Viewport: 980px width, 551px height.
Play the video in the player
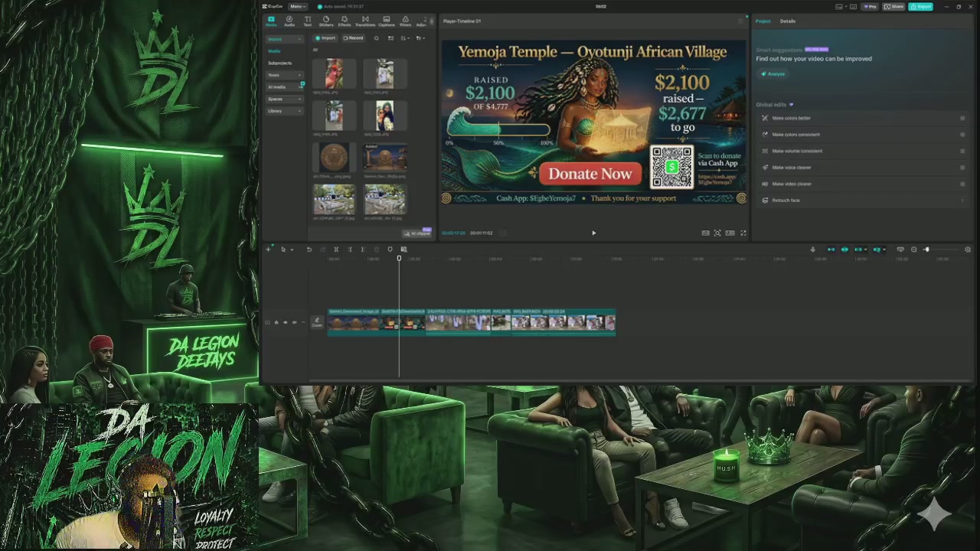[x=593, y=233]
